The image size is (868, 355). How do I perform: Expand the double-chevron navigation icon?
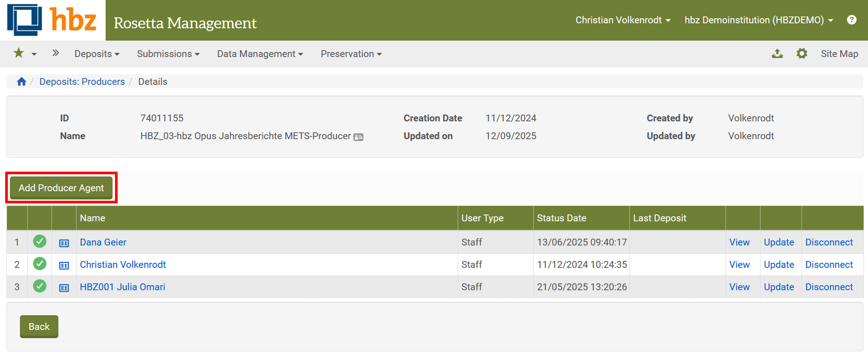tap(56, 53)
